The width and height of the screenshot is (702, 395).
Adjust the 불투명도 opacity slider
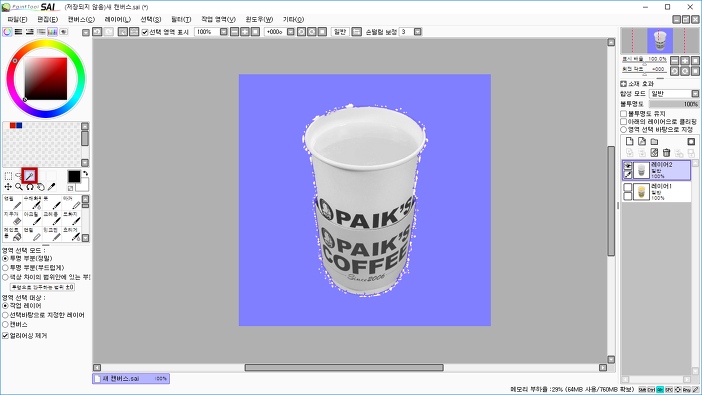tap(674, 104)
